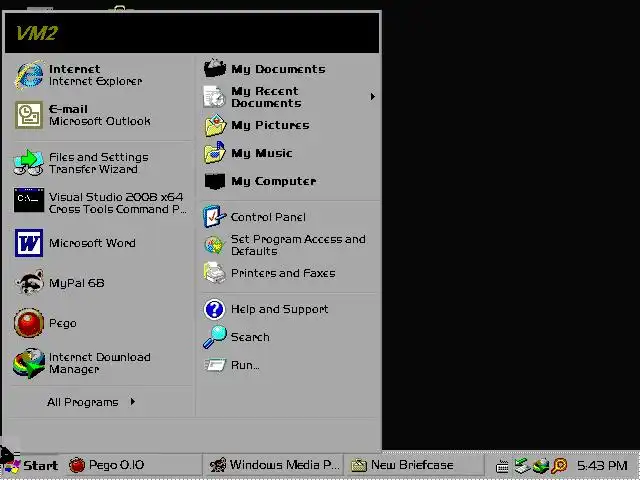Image resolution: width=640 pixels, height=480 pixels.
Task: Click the Run icon
Action: pyautogui.click(x=215, y=364)
